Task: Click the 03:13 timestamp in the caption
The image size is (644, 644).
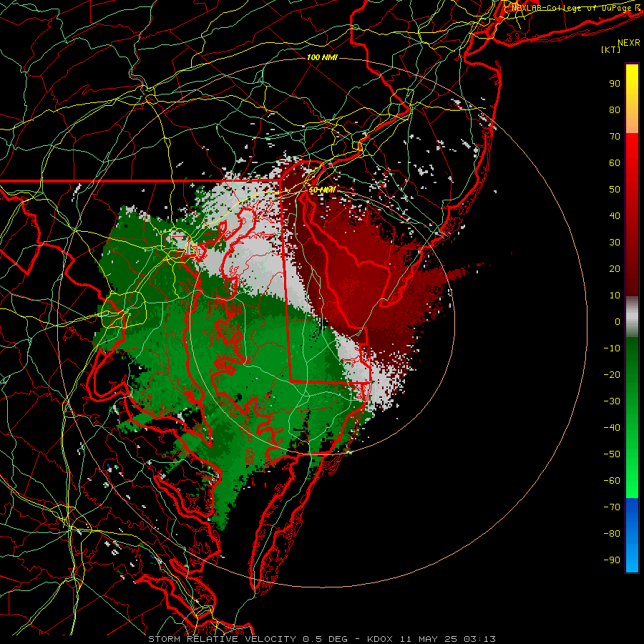Action: coord(480,639)
